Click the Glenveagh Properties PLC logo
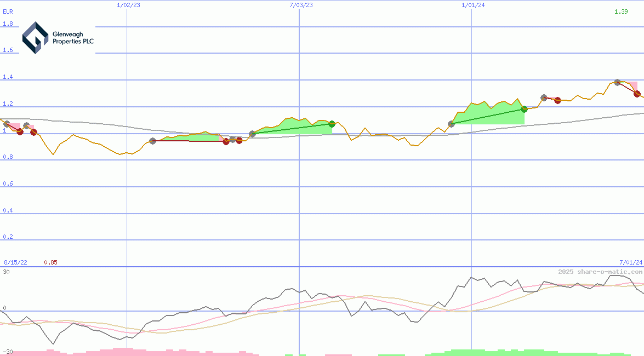Image resolution: width=644 pixels, height=356 pixels. pyautogui.click(x=58, y=38)
